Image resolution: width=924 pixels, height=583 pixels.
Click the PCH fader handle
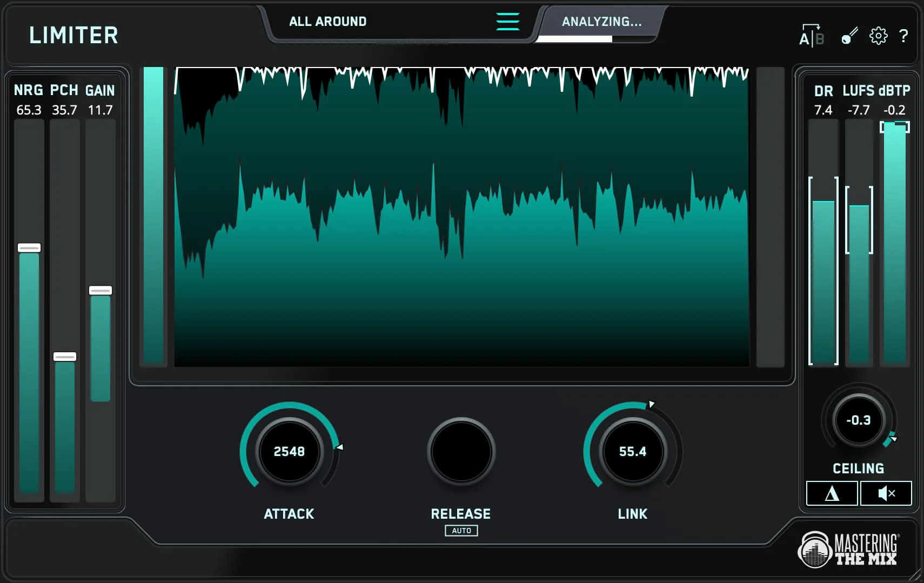click(65, 357)
